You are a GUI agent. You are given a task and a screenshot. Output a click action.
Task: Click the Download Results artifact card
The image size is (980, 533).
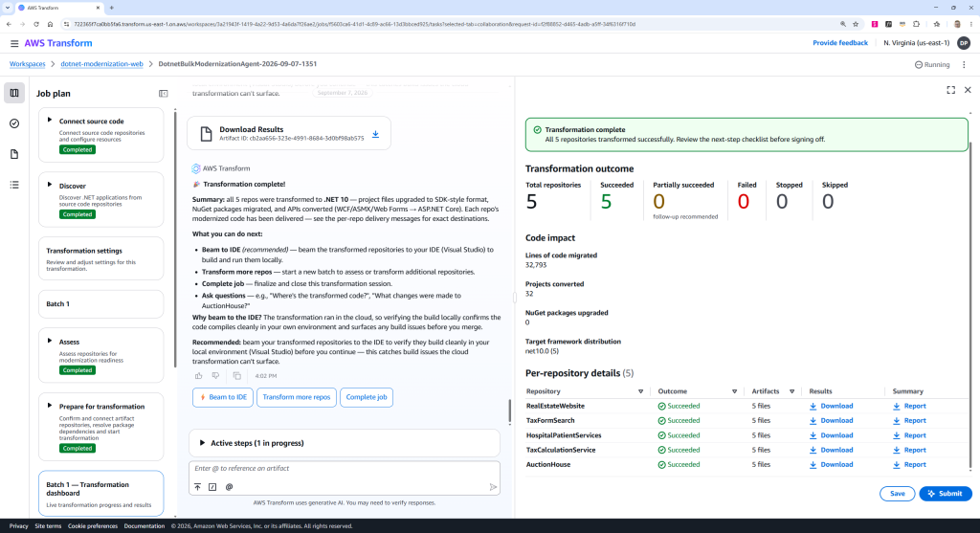tap(289, 134)
